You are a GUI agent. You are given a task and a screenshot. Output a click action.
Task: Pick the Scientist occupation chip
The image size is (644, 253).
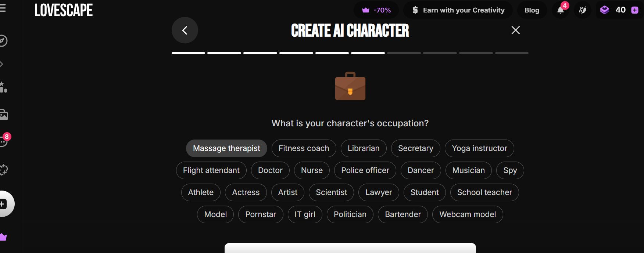click(x=331, y=192)
